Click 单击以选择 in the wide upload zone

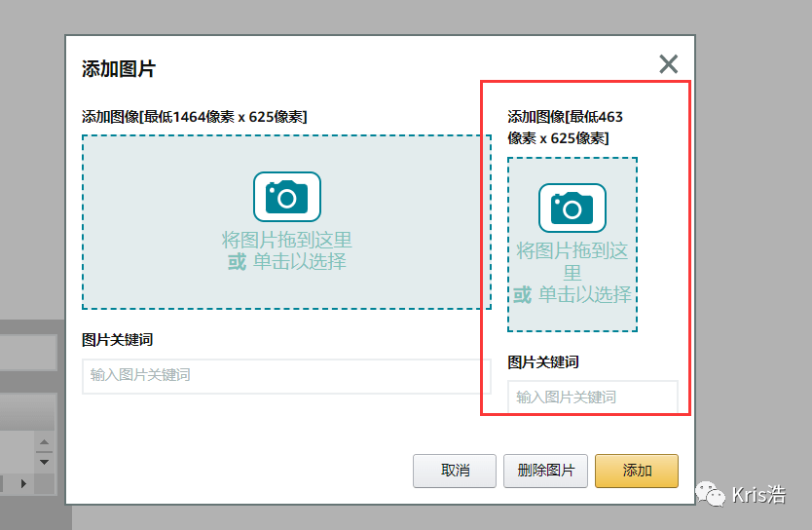[300, 261]
